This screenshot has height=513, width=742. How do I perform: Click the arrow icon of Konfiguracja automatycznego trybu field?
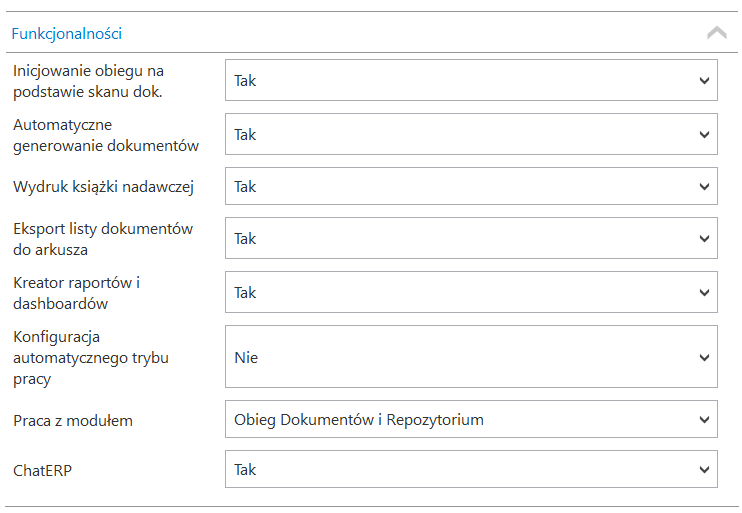(704, 357)
